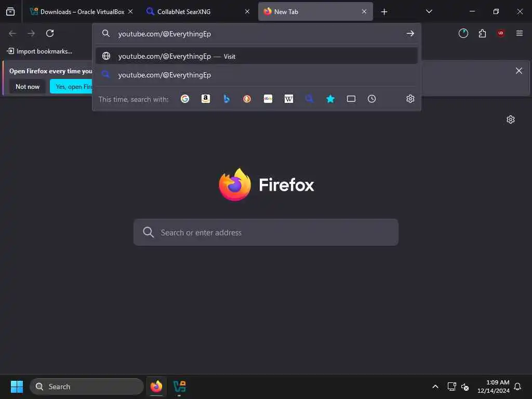532x399 pixels.
Task: Click the Go arrow in address bar
Action: (x=410, y=34)
